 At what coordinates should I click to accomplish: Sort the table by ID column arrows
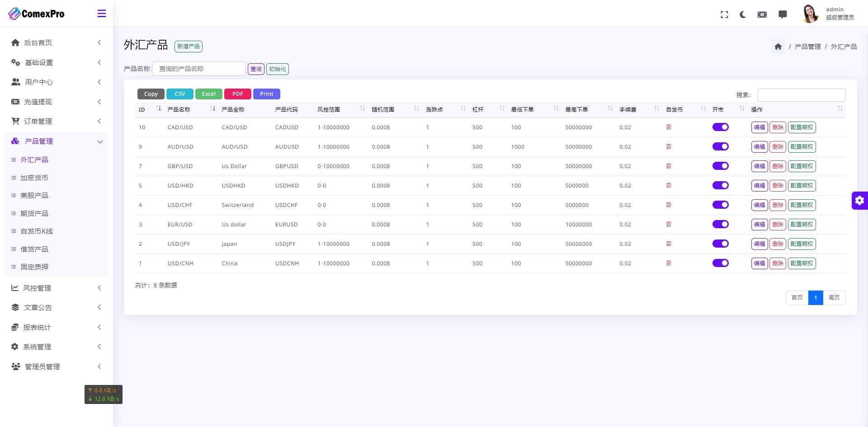click(x=158, y=109)
